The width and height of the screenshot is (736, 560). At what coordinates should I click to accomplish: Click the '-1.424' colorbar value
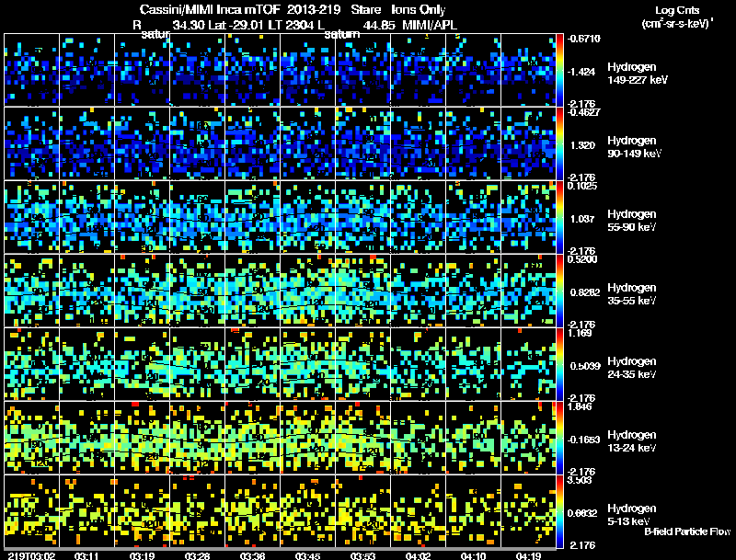581,72
